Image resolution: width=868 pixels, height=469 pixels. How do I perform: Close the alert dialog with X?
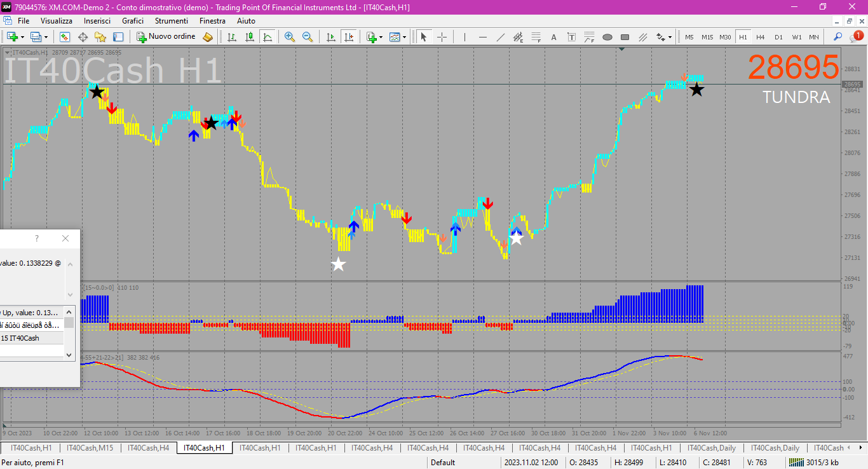[65, 238]
